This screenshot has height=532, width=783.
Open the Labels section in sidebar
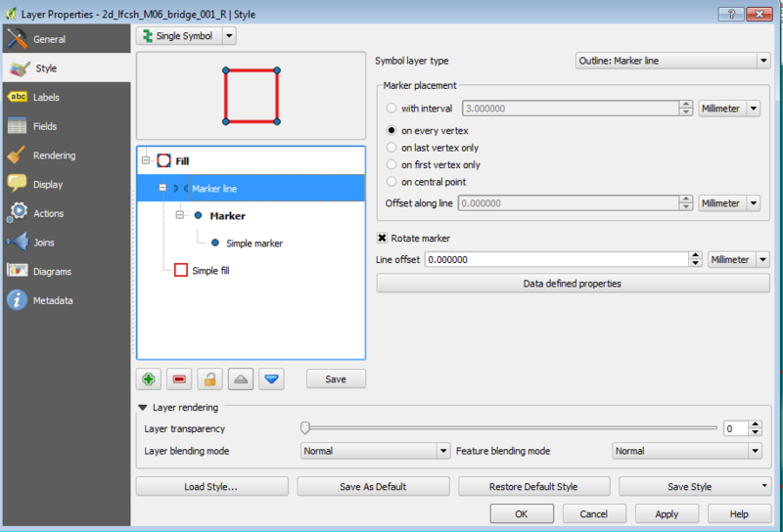pyautogui.click(x=46, y=98)
